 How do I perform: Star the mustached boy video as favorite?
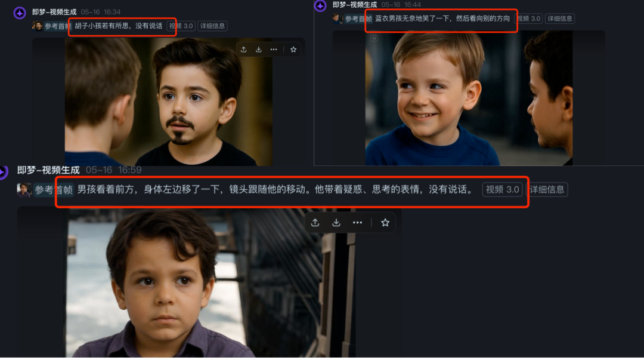293,50
